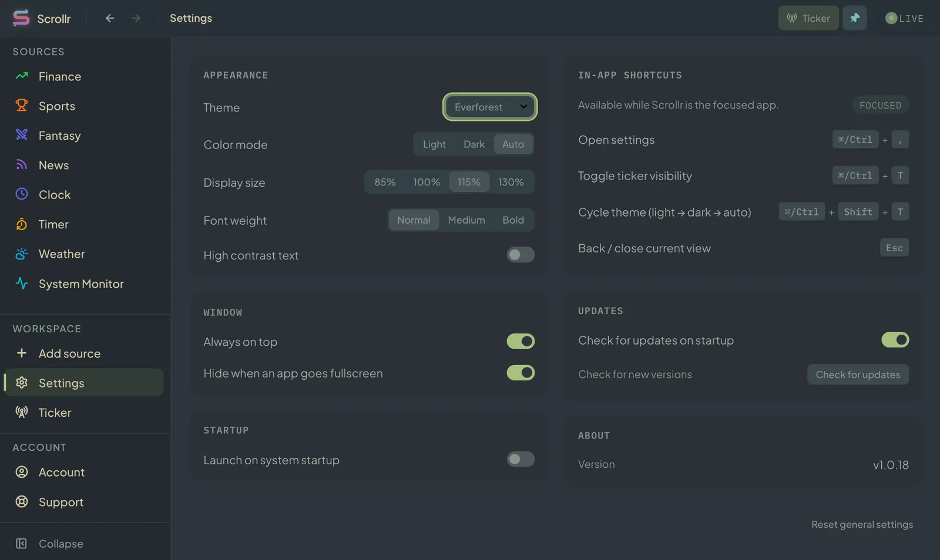Open the Finance source icon
This screenshot has height=560, width=940.
(22, 76)
